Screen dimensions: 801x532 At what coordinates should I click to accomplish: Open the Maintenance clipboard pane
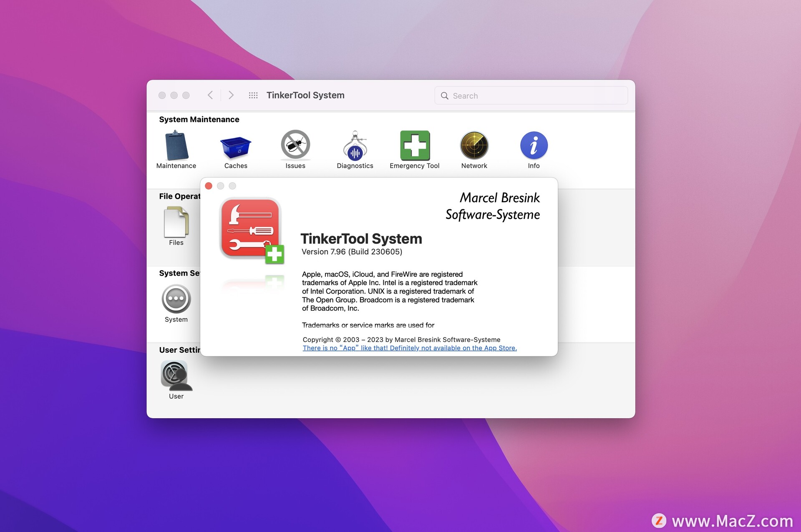pyautogui.click(x=176, y=150)
